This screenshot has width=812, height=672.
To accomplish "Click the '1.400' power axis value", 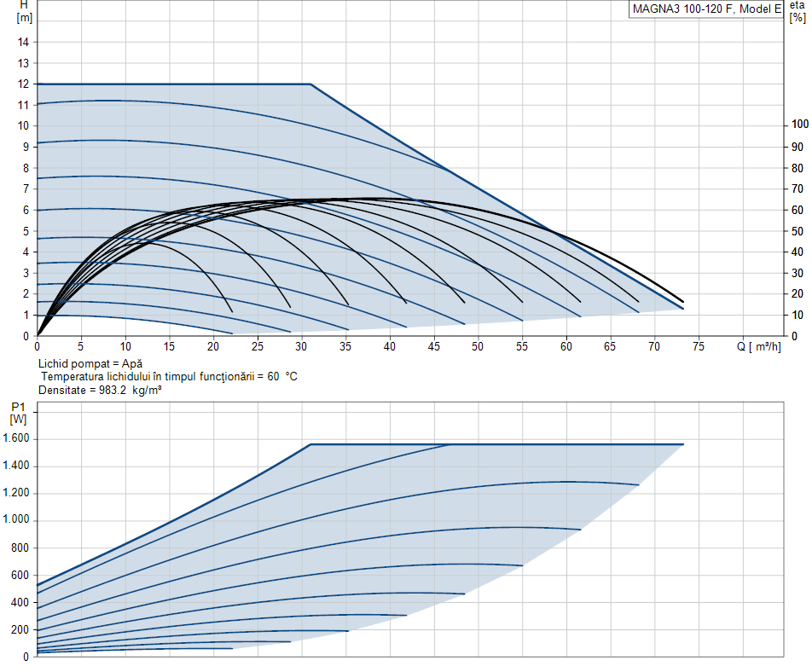I will (x=15, y=466).
